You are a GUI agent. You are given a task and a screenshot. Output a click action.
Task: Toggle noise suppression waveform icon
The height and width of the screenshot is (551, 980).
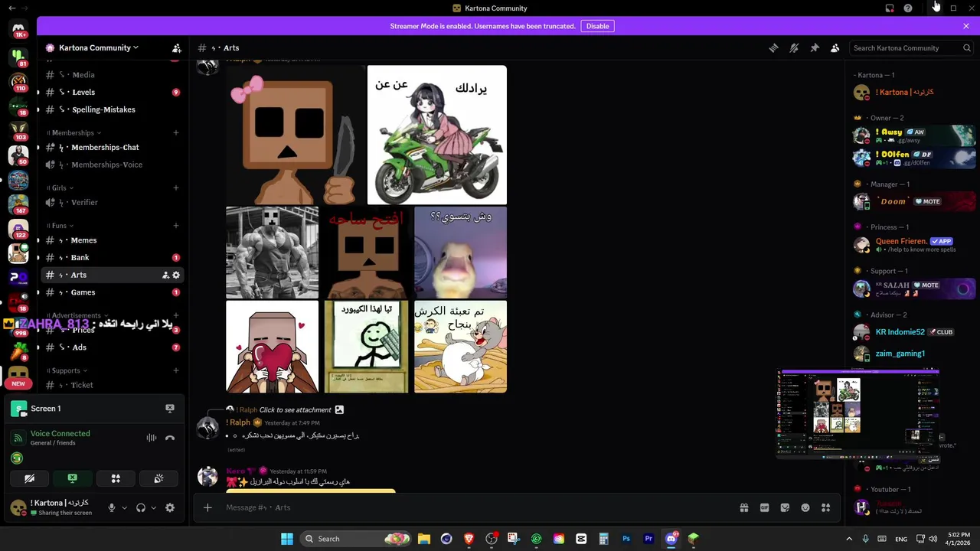click(x=152, y=438)
